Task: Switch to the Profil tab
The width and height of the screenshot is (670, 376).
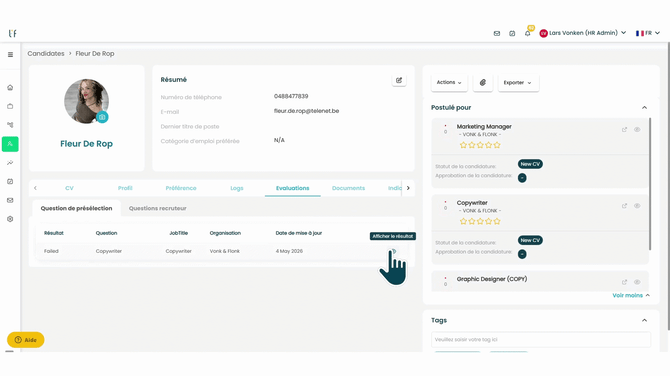Action: click(x=125, y=188)
